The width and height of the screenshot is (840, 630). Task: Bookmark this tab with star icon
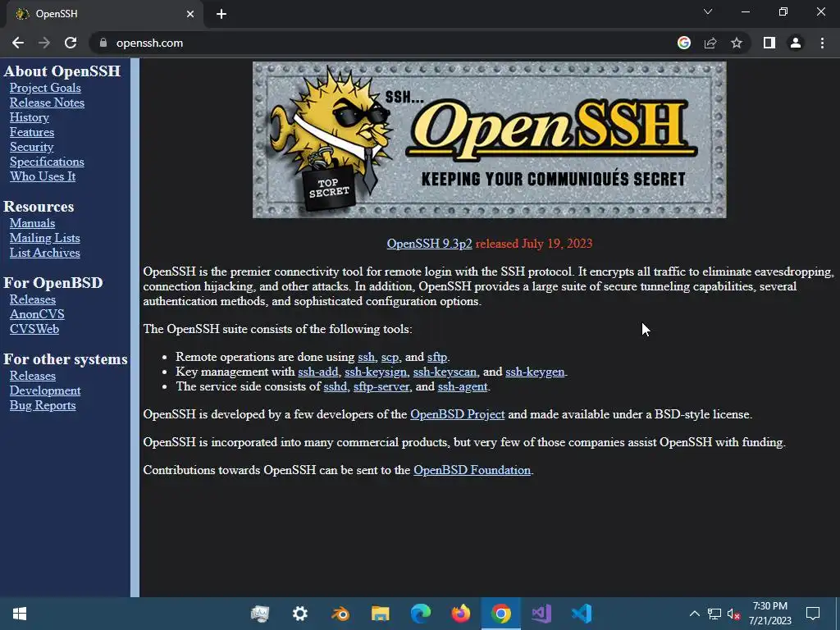(x=737, y=43)
